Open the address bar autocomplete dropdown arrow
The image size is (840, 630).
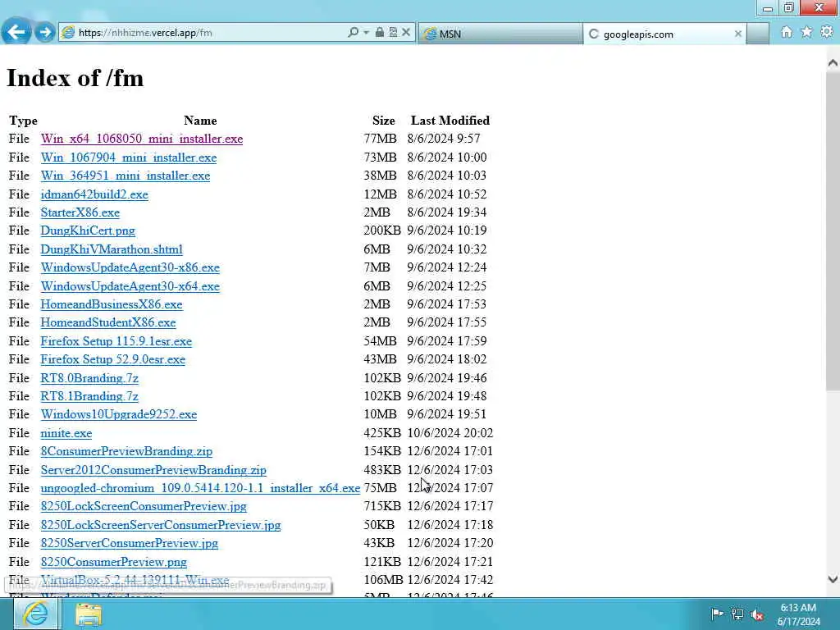(367, 33)
